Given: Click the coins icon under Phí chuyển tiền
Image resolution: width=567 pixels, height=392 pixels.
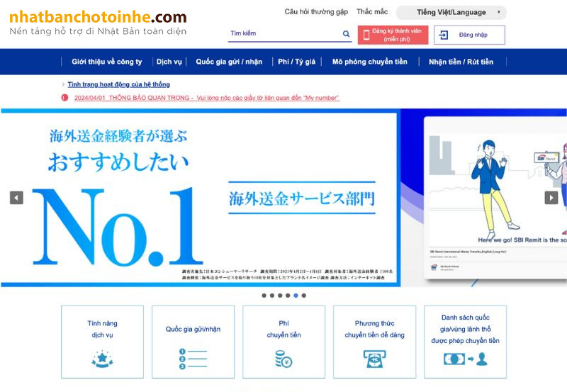Looking at the screenshot, I should 283,359.
